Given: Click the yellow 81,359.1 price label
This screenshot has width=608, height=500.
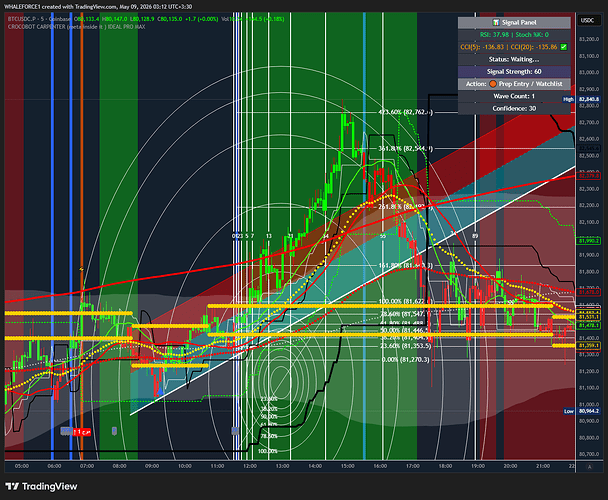Looking at the screenshot, I should point(589,345).
